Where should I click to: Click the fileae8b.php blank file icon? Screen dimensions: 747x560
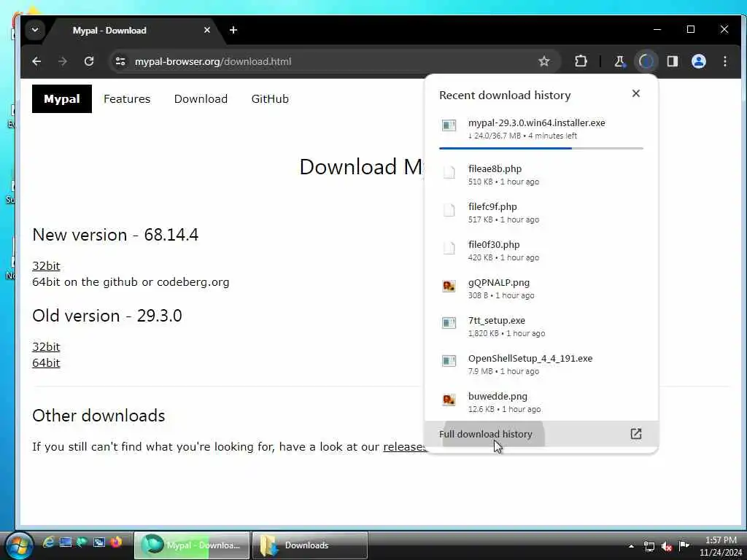pos(449,172)
